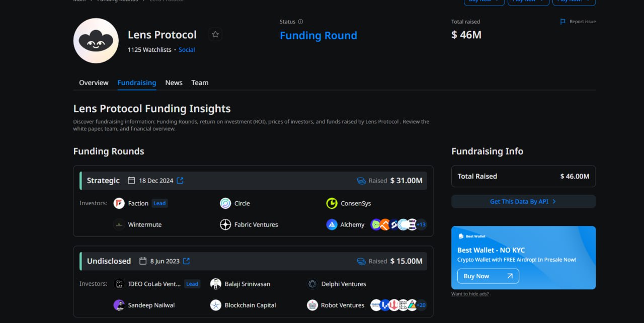The width and height of the screenshot is (644, 323).
Task: Open Circle investor logo
Action: (x=225, y=203)
